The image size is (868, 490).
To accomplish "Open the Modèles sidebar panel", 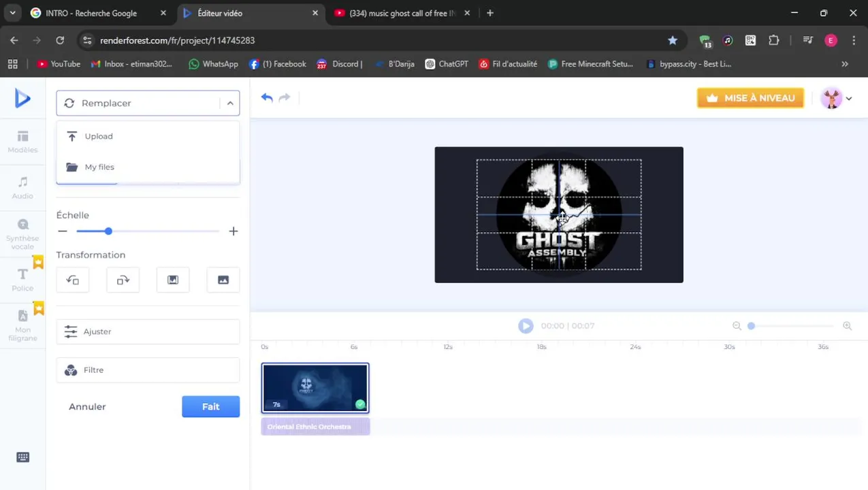I will (x=22, y=142).
